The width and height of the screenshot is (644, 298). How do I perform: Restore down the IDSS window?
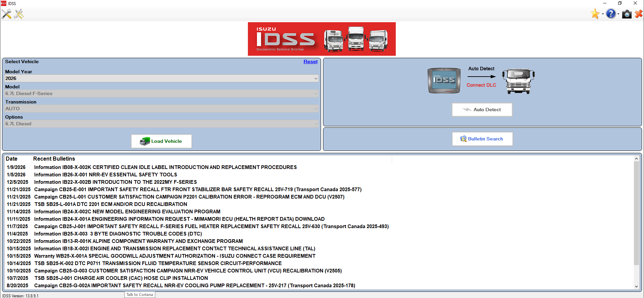pos(620,3)
